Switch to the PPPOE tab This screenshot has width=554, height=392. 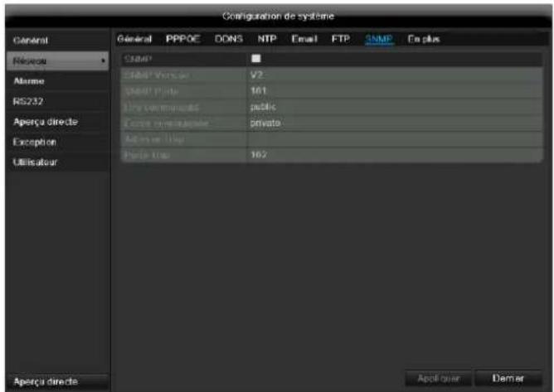tap(183, 39)
